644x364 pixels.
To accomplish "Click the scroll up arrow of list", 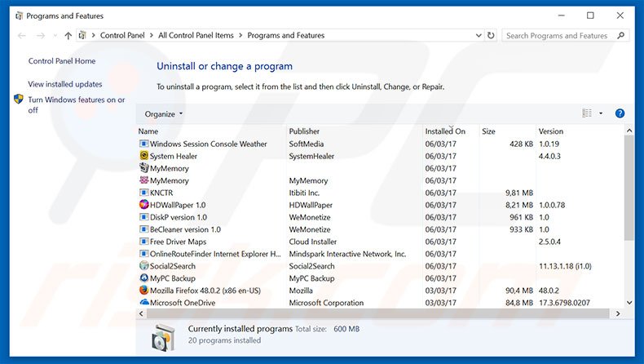I will click(x=629, y=131).
